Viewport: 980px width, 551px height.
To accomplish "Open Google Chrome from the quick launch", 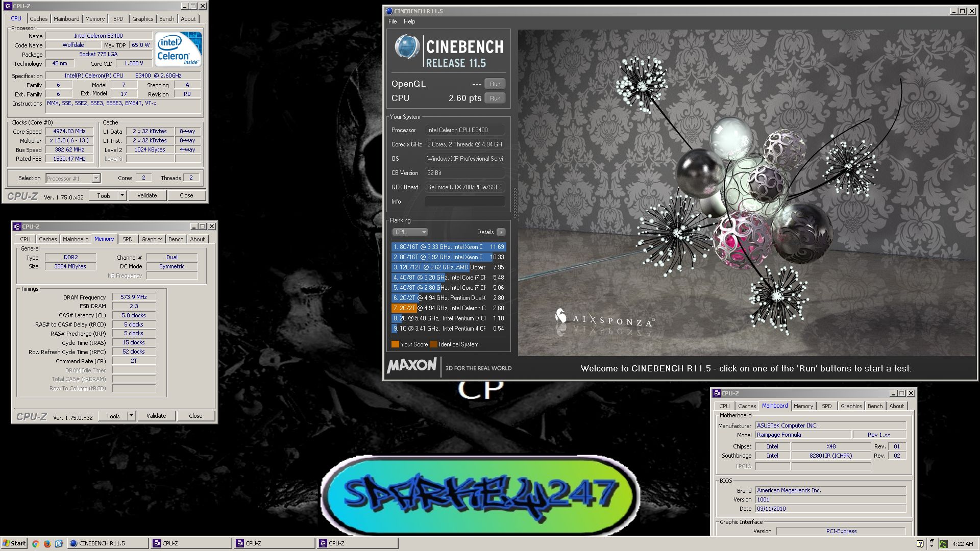I will pos(35,543).
